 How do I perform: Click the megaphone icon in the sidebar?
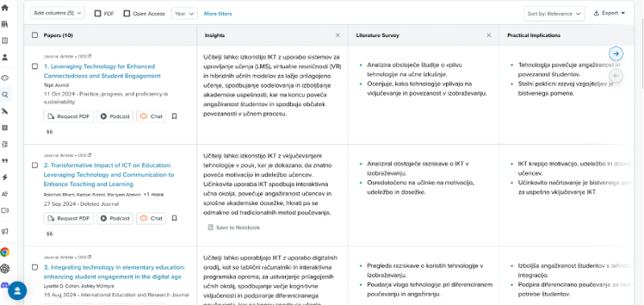5,231
